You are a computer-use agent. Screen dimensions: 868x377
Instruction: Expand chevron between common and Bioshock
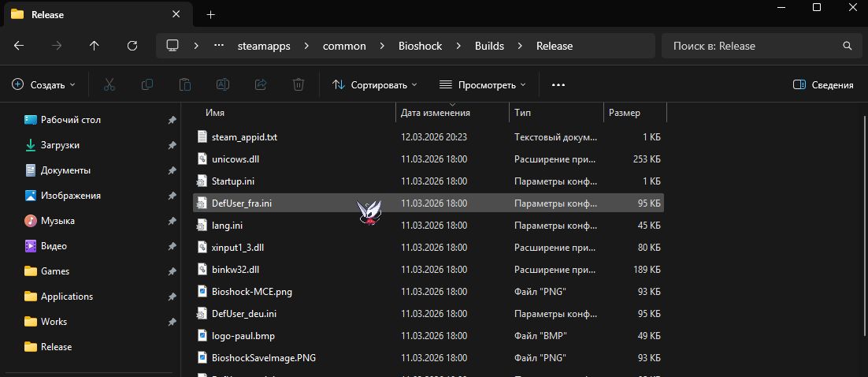[382, 46]
